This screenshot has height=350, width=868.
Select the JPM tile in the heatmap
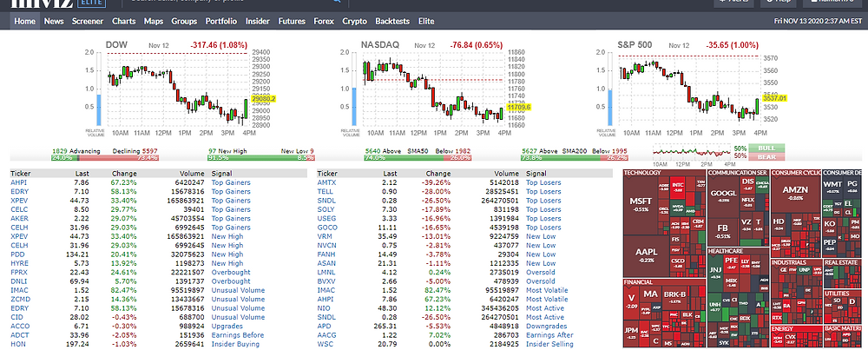(630, 333)
